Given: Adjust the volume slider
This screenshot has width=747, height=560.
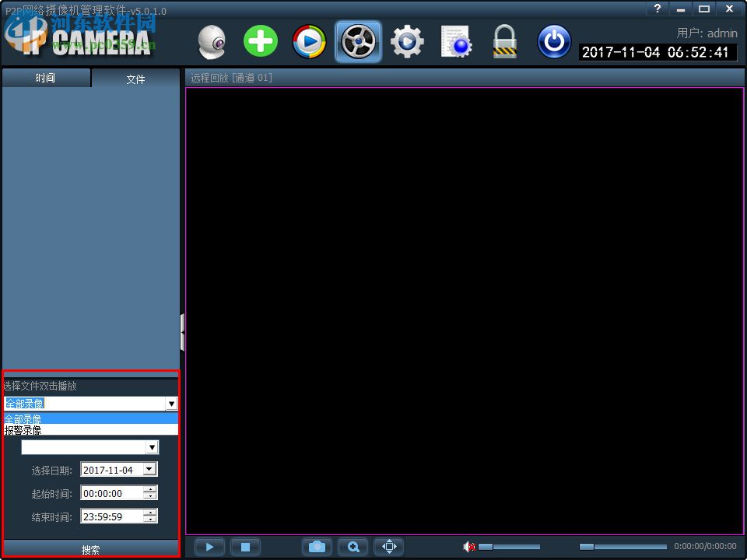Looking at the screenshot, I should click(x=509, y=547).
